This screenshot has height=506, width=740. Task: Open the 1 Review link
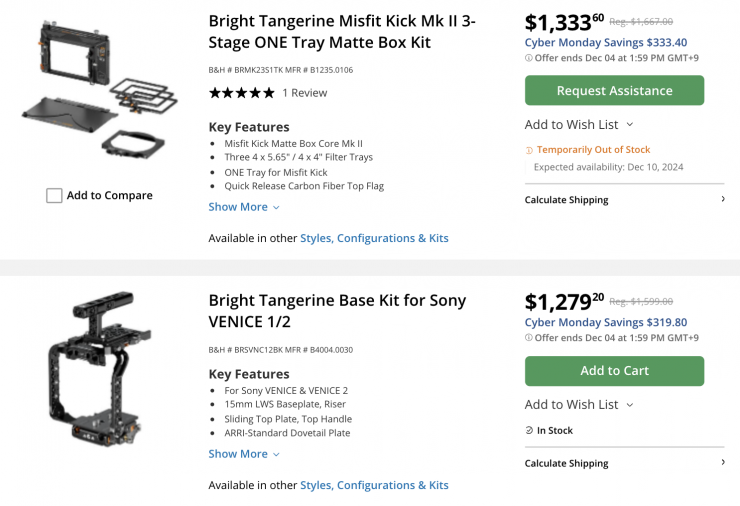(304, 93)
